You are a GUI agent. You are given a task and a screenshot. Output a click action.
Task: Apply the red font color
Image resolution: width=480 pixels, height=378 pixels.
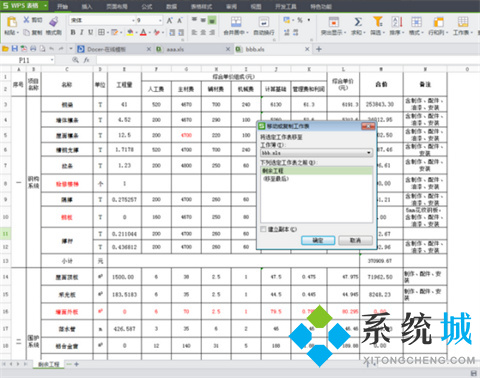pyautogui.click(x=143, y=32)
